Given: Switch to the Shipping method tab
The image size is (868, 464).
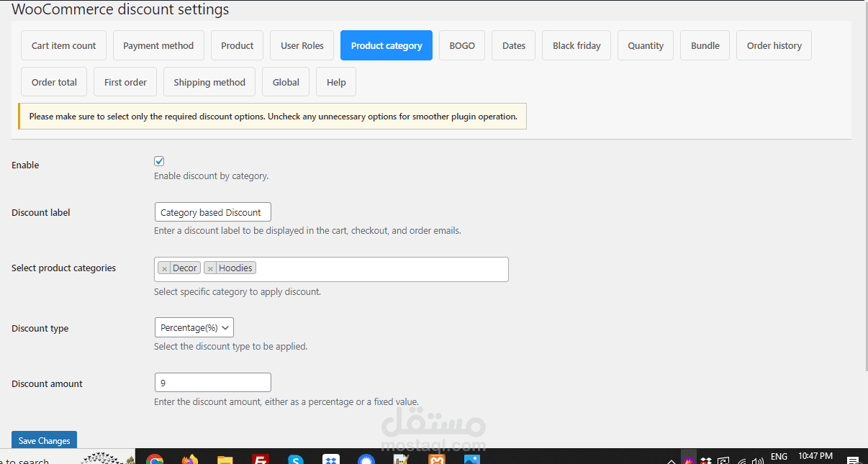Looking at the screenshot, I should [209, 82].
